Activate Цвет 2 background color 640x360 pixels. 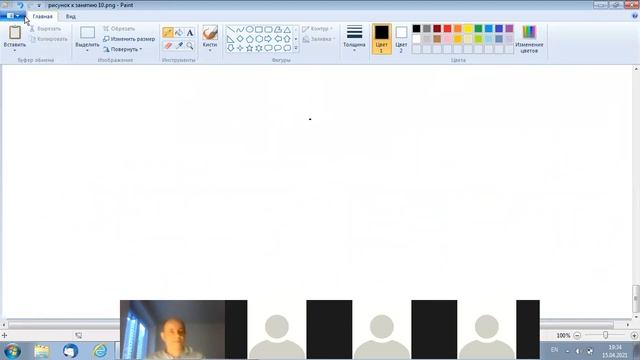pos(401,39)
